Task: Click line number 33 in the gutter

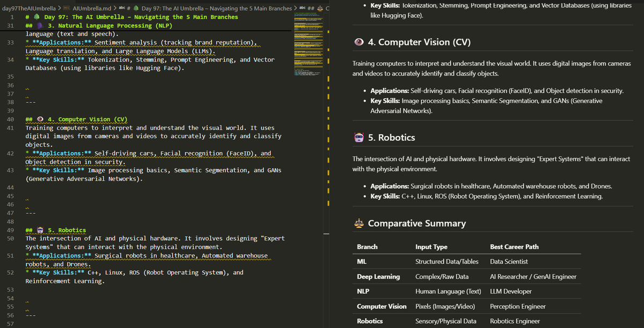Action: click(11, 42)
